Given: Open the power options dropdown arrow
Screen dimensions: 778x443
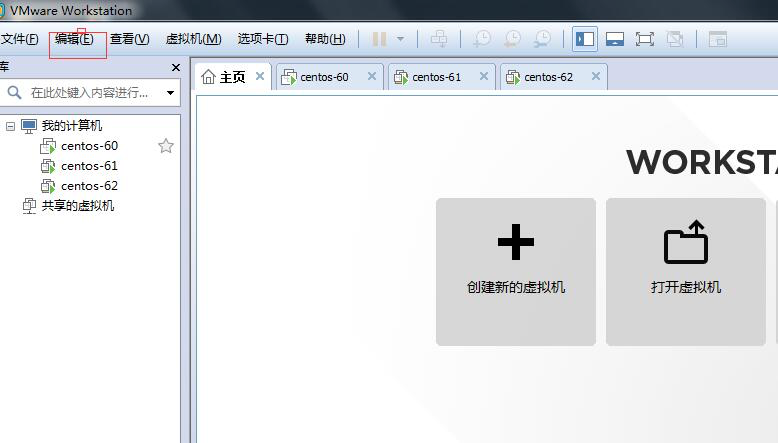Looking at the screenshot, I should (x=400, y=39).
